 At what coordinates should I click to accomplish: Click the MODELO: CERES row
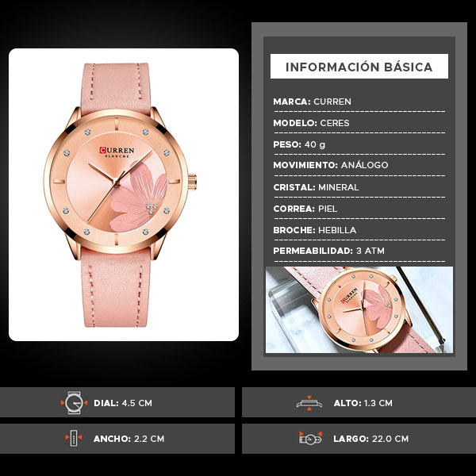359,123
